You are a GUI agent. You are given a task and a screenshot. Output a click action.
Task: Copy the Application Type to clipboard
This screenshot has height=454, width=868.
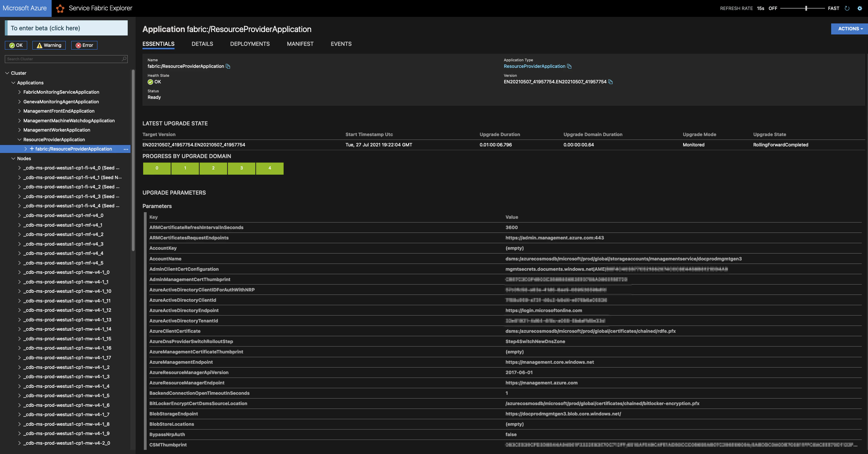pos(569,66)
